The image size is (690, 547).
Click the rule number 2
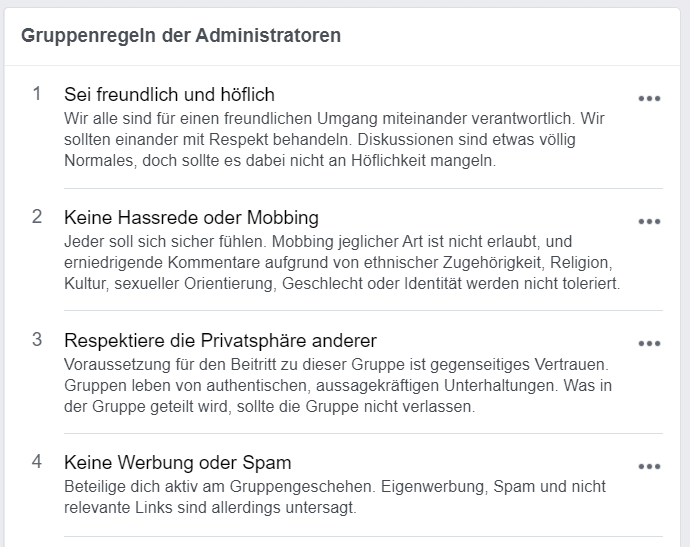(37, 216)
